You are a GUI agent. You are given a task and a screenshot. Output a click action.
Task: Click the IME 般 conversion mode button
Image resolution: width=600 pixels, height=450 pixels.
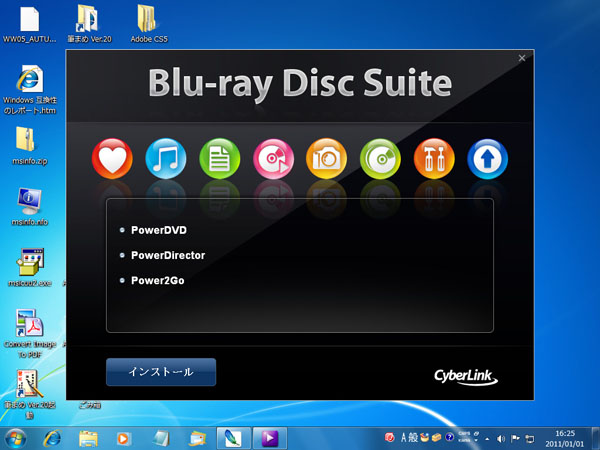(x=413, y=437)
